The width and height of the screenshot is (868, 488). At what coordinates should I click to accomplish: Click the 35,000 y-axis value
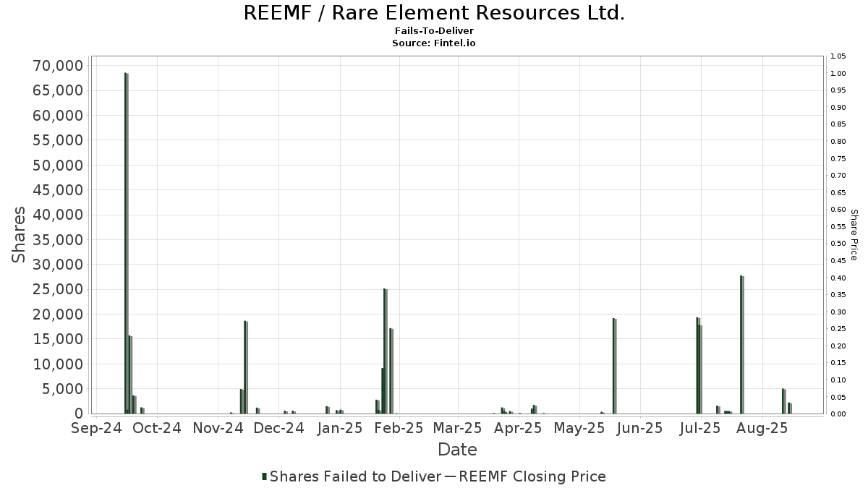pyautogui.click(x=58, y=240)
